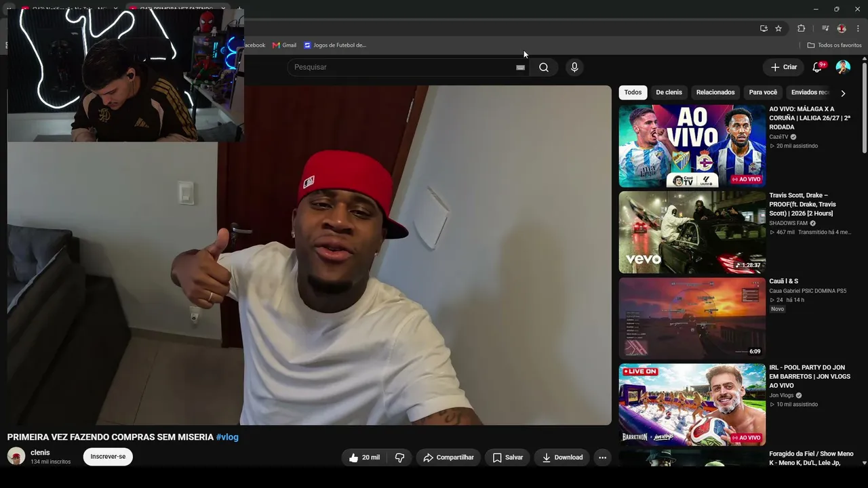Click the install app icon in the address bar
Viewport: 868px width, 488px height.
764,28
